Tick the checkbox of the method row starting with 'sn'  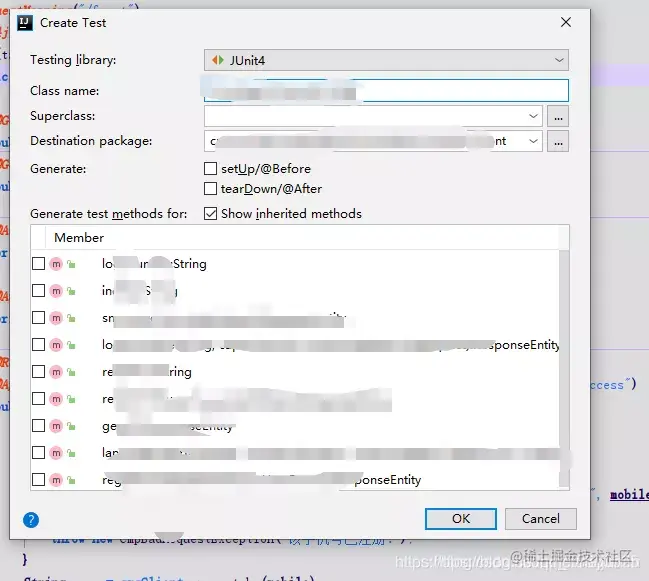pyautogui.click(x=38, y=318)
